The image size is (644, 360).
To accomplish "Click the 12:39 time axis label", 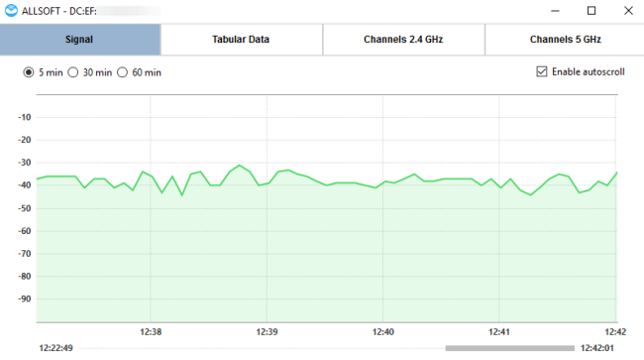I will click(x=267, y=332).
